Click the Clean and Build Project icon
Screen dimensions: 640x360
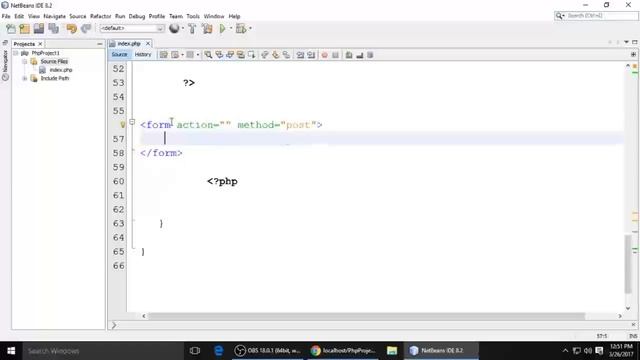[x=207, y=29]
